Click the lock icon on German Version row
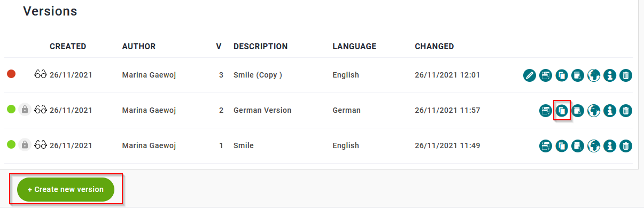The image size is (644, 208). pos(25,110)
